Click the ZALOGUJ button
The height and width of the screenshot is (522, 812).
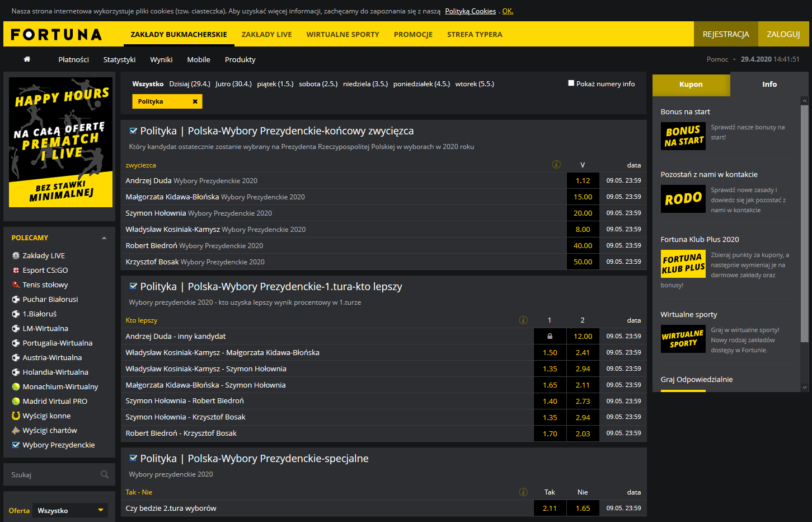coord(783,34)
